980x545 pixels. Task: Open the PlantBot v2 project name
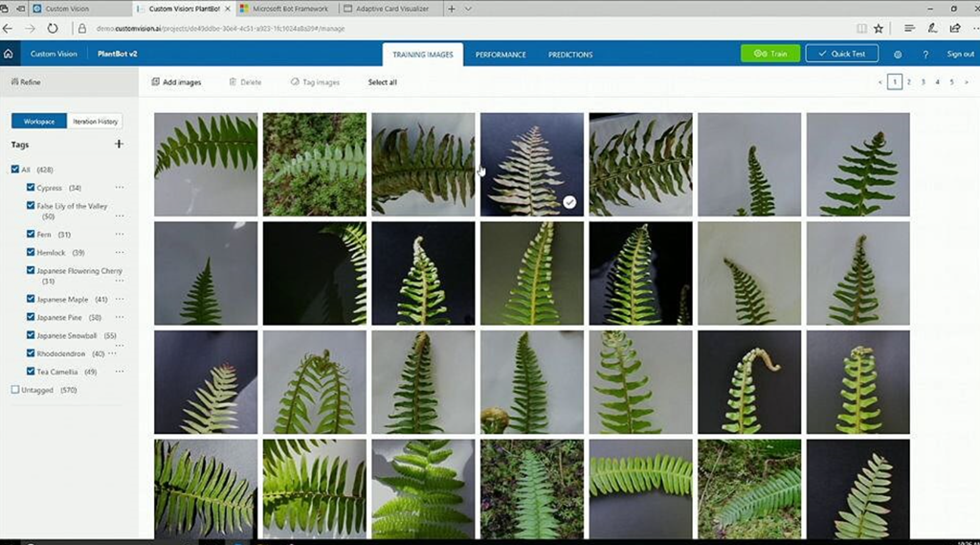tap(117, 54)
